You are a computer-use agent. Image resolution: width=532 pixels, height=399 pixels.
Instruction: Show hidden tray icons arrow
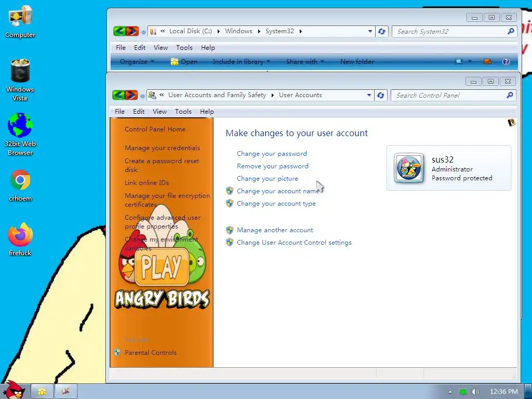pyautogui.click(x=450, y=392)
